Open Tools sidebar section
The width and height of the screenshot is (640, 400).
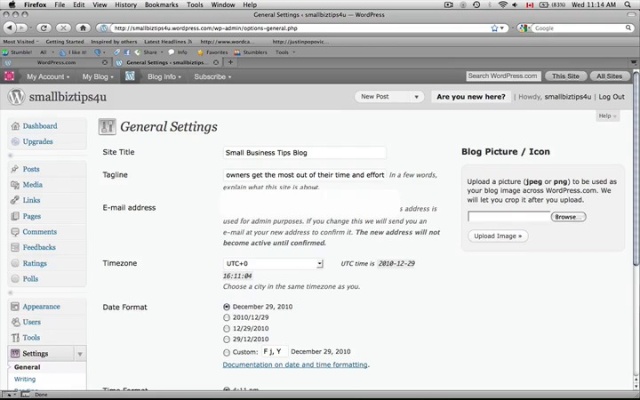coord(31,338)
